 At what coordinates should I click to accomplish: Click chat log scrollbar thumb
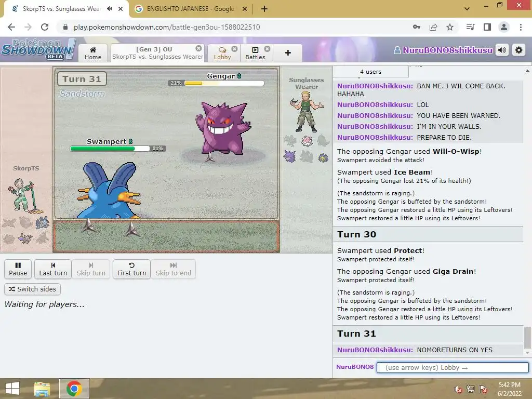coord(527,338)
